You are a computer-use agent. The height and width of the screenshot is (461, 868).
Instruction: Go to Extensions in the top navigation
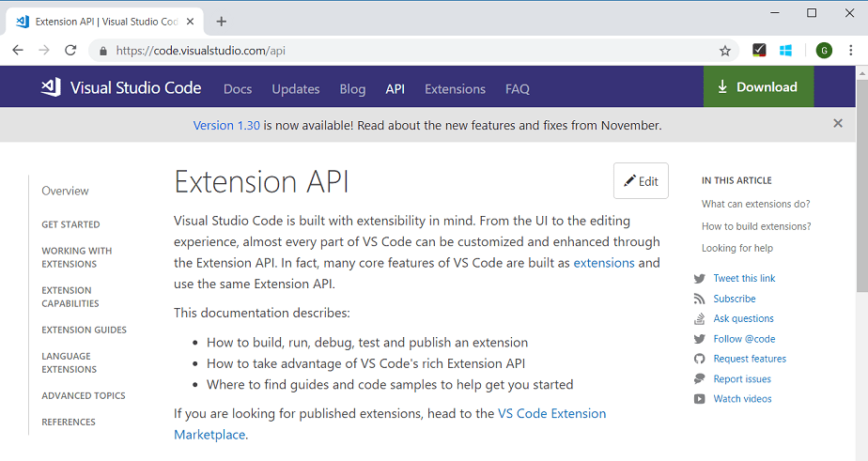click(455, 88)
